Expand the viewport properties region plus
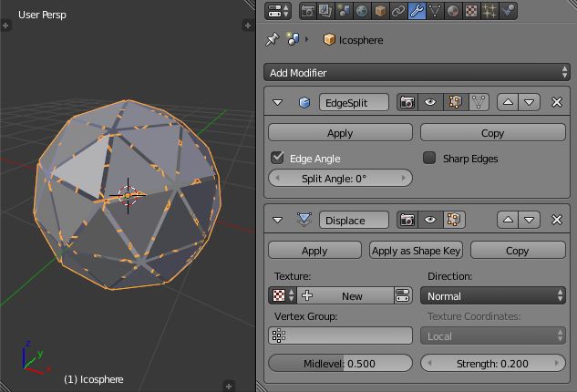 tap(248, 26)
